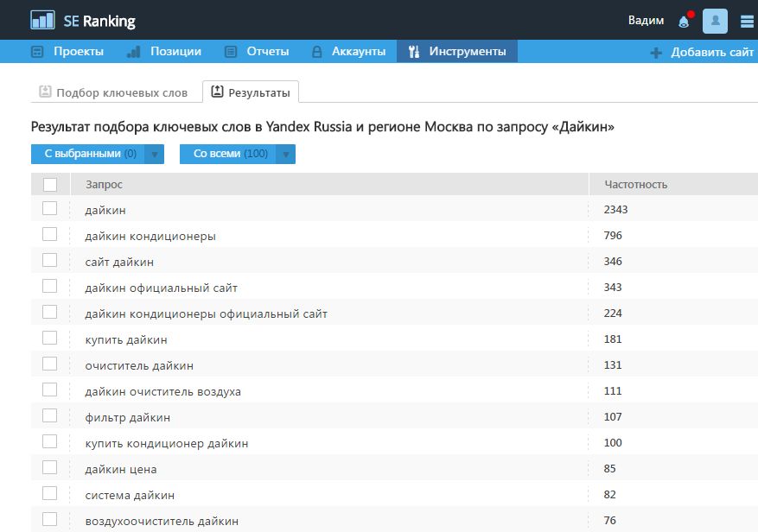758x532 pixels.
Task: Click the frequency value 107
Action: [x=613, y=416]
